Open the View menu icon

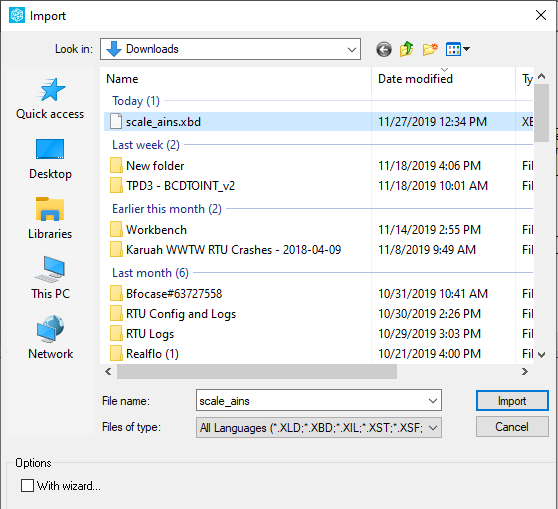458,49
